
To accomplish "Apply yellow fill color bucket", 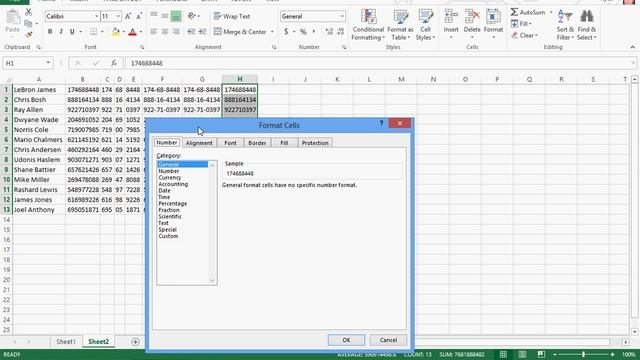I will pos(116,32).
